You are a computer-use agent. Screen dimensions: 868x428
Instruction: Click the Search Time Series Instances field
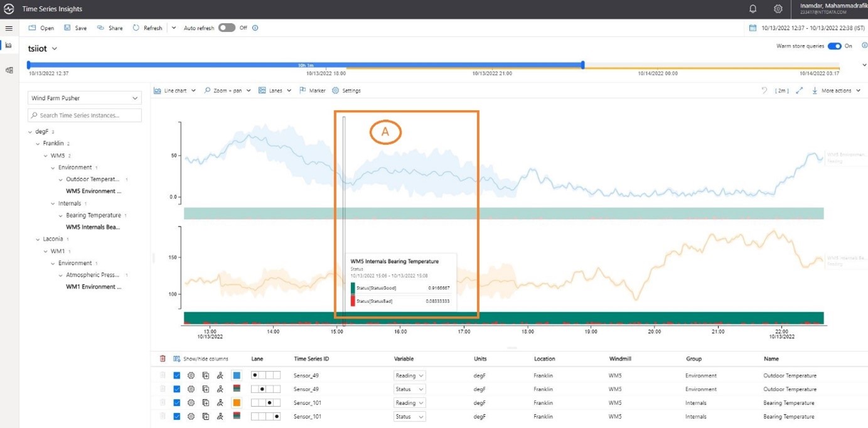85,115
